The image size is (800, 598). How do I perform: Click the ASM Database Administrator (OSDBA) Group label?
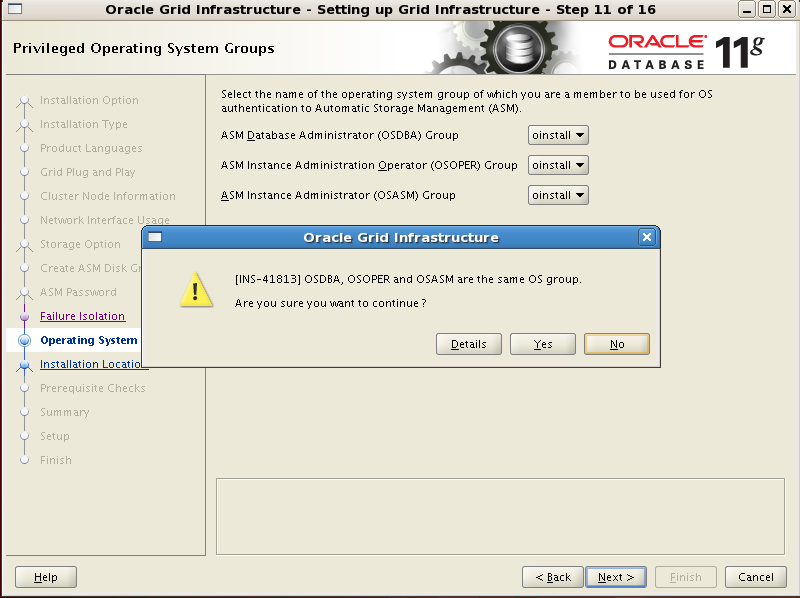[x=340, y=135]
